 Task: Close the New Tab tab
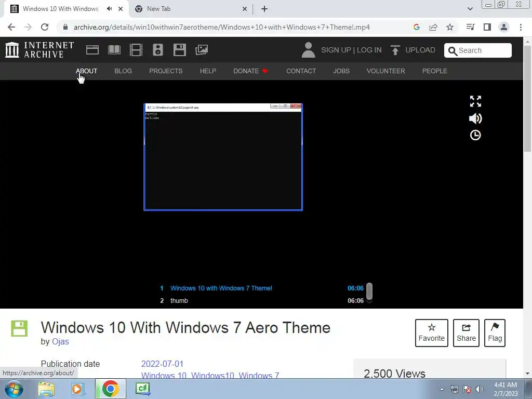245,9
